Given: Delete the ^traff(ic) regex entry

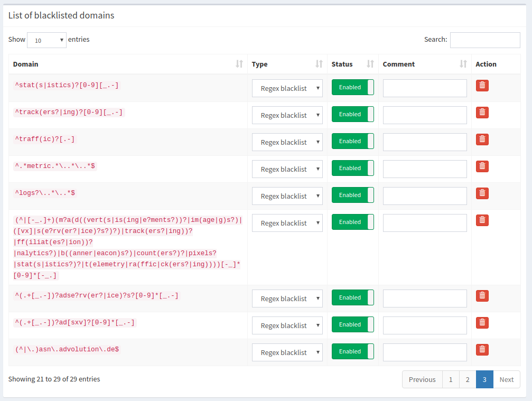Looking at the screenshot, I should point(482,139).
